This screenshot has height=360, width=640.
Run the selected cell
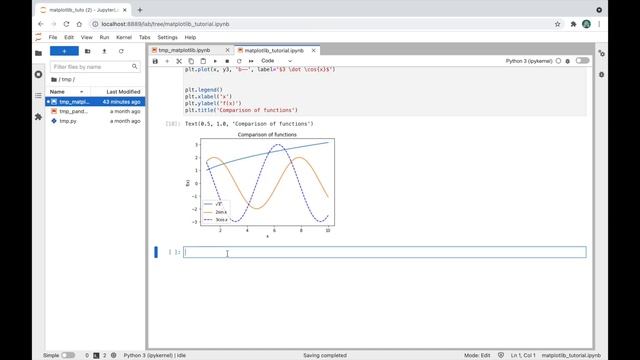(x=215, y=61)
